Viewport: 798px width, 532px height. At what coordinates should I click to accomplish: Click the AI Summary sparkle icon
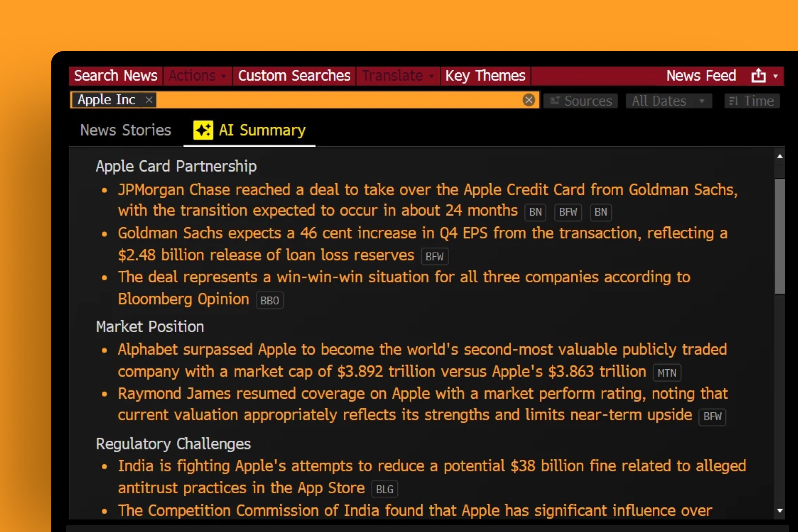coord(203,130)
